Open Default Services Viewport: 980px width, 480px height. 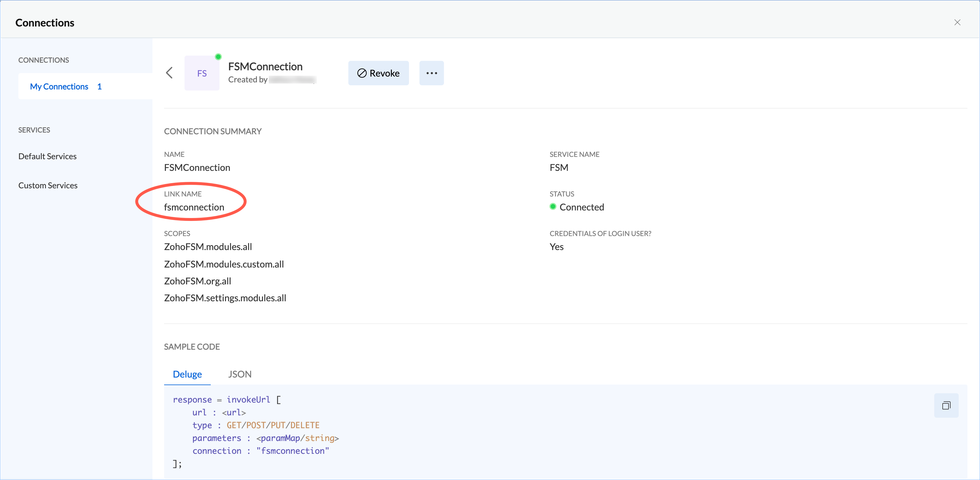(48, 156)
